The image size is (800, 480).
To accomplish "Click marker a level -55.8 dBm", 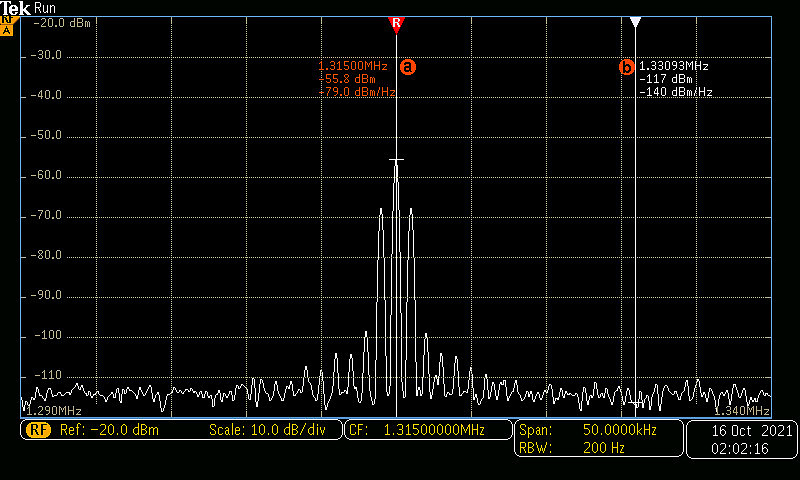I will [347, 79].
